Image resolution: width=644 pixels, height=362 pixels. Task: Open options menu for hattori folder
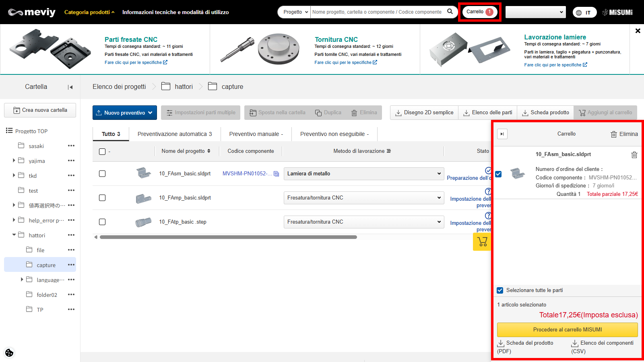(71, 235)
